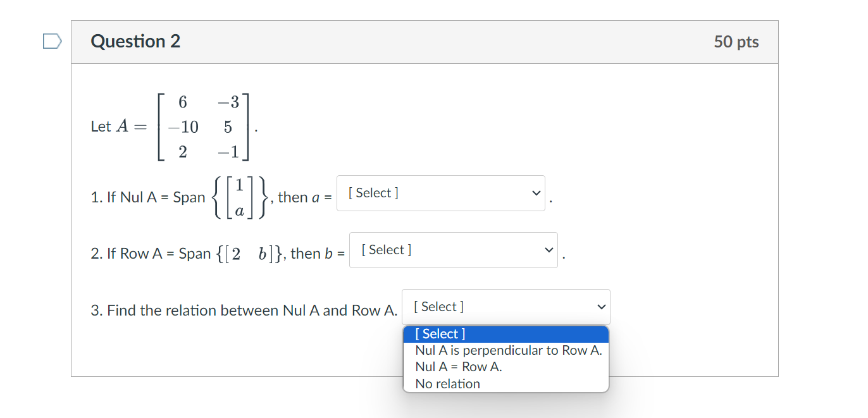The image size is (868, 418).
Task: Click the Span vector expression in part 1
Action: 237,197
